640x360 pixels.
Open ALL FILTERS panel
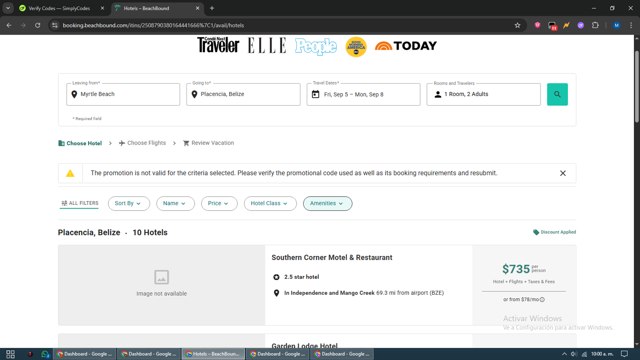point(80,203)
